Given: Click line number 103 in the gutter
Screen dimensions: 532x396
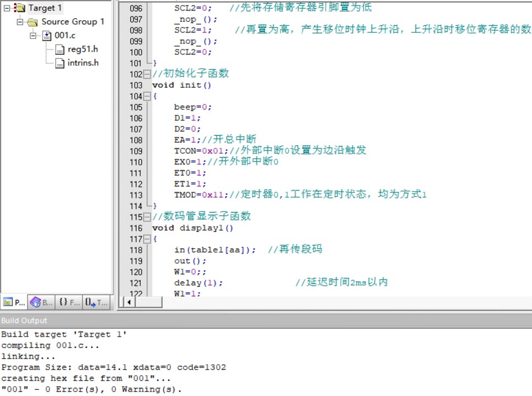Looking at the screenshot, I should 136,85.
